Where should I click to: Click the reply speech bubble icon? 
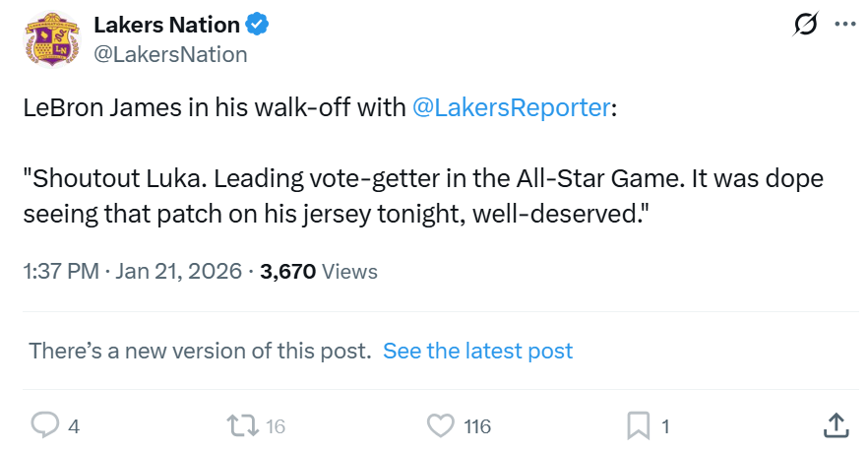pos(44,425)
